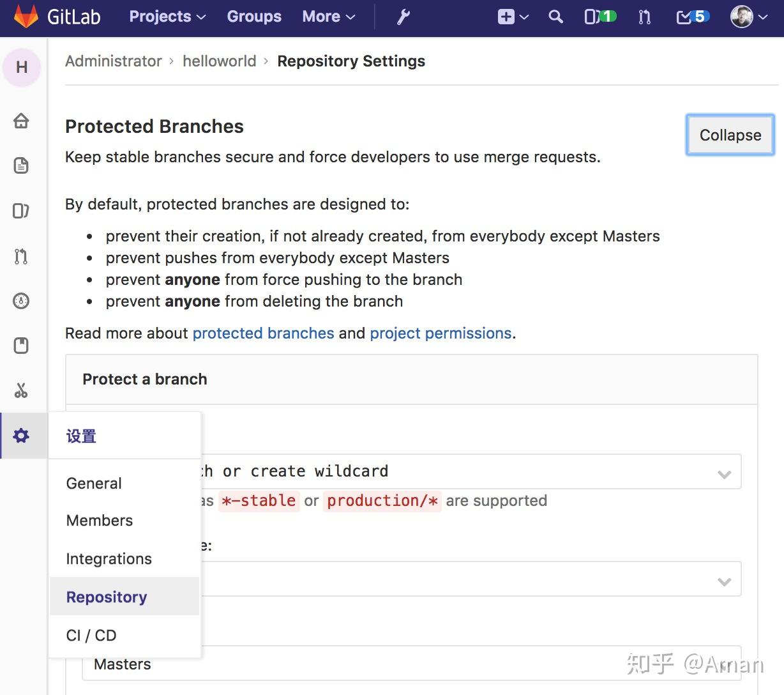Image resolution: width=784 pixels, height=695 pixels.
Task: Click the project avatar letter H
Action: [x=22, y=67]
